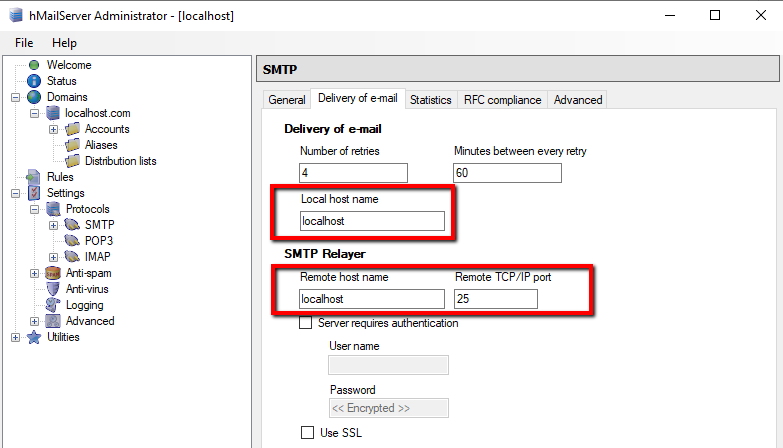
Task: Open the Advanced tab in SMTP panel
Action: pos(578,100)
